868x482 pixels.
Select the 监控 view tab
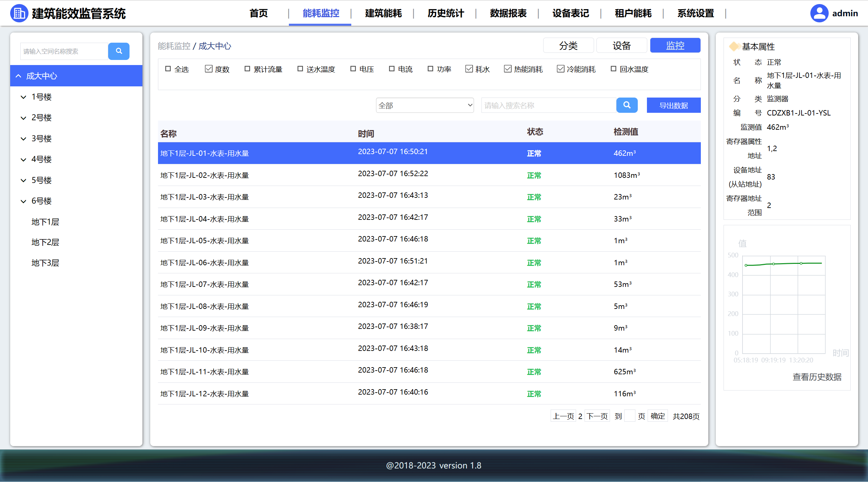[x=675, y=45]
